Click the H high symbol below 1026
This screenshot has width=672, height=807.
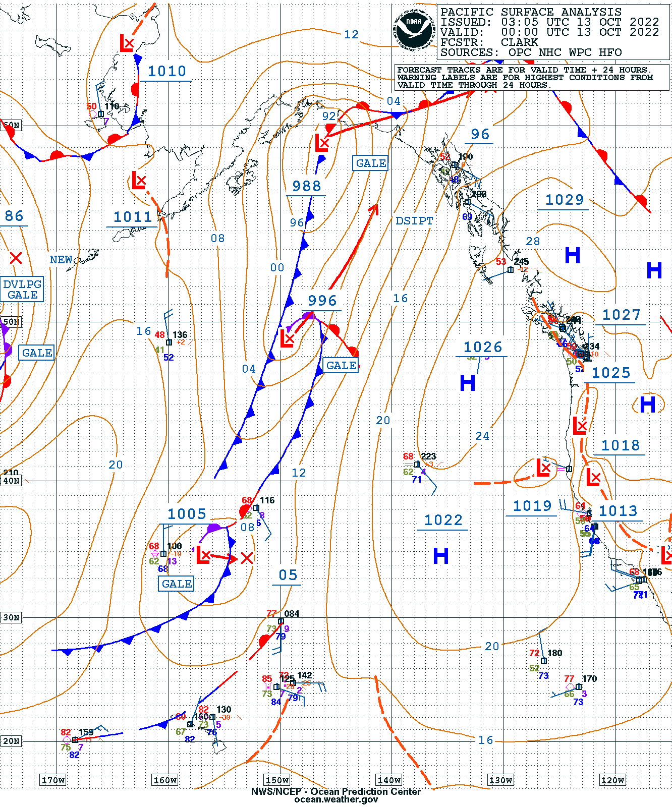(x=468, y=383)
